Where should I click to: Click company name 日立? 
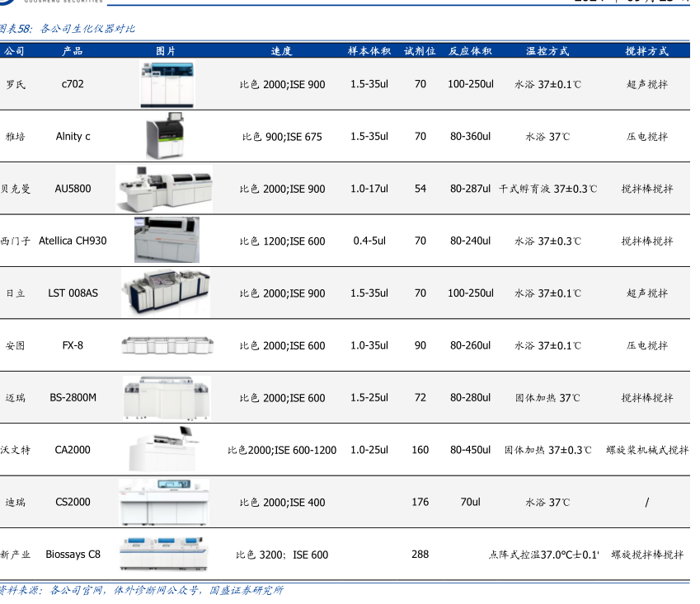[x=15, y=293]
